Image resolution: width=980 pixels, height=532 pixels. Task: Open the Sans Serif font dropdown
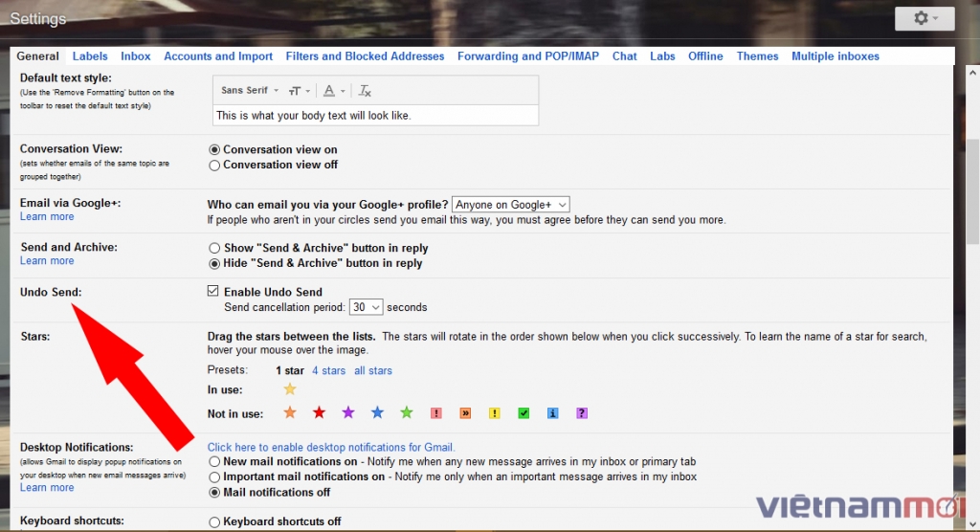point(250,91)
